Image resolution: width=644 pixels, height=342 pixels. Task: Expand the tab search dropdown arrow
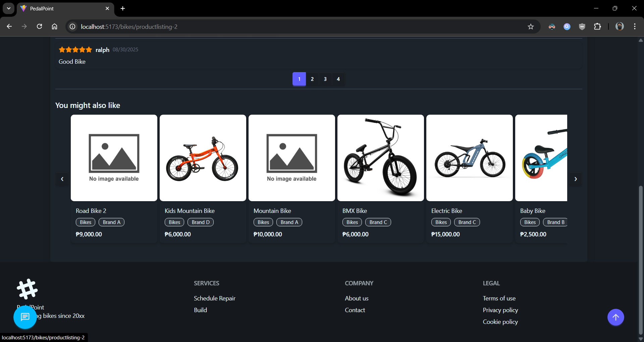[9, 8]
